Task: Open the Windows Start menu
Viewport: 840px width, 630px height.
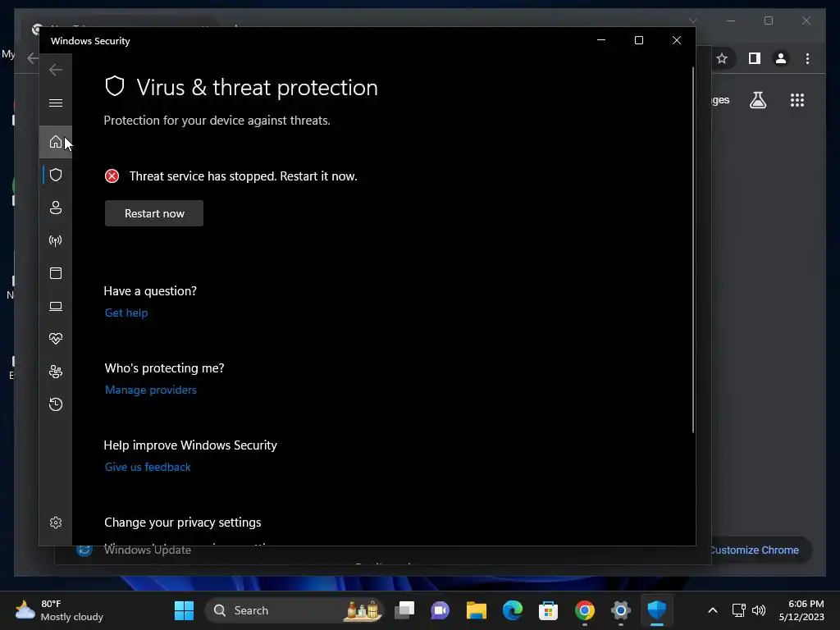Action: [x=185, y=610]
